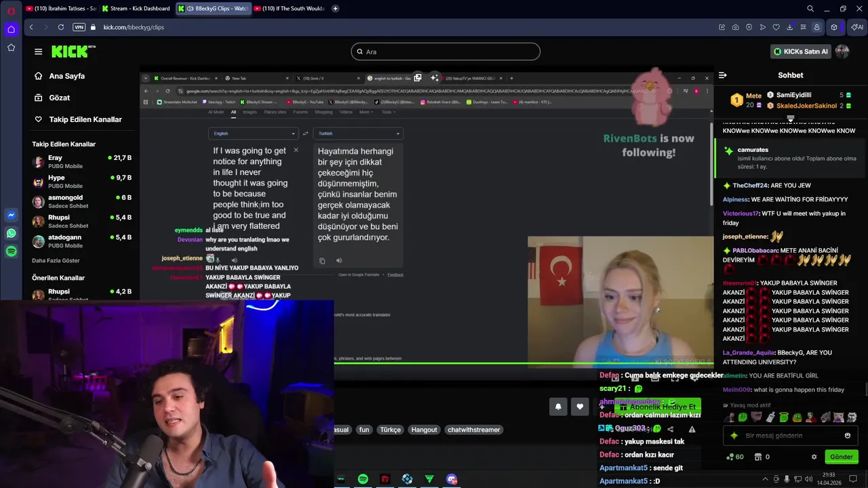
Task: Open Spotify in the Opera sidebar
Action: pos(11,251)
